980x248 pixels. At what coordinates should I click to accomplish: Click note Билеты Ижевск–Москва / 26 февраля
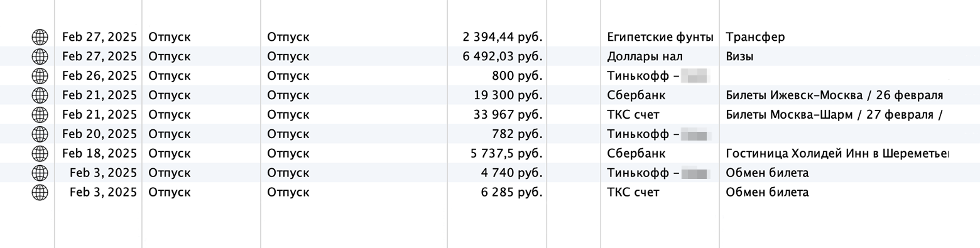click(834, 95)
